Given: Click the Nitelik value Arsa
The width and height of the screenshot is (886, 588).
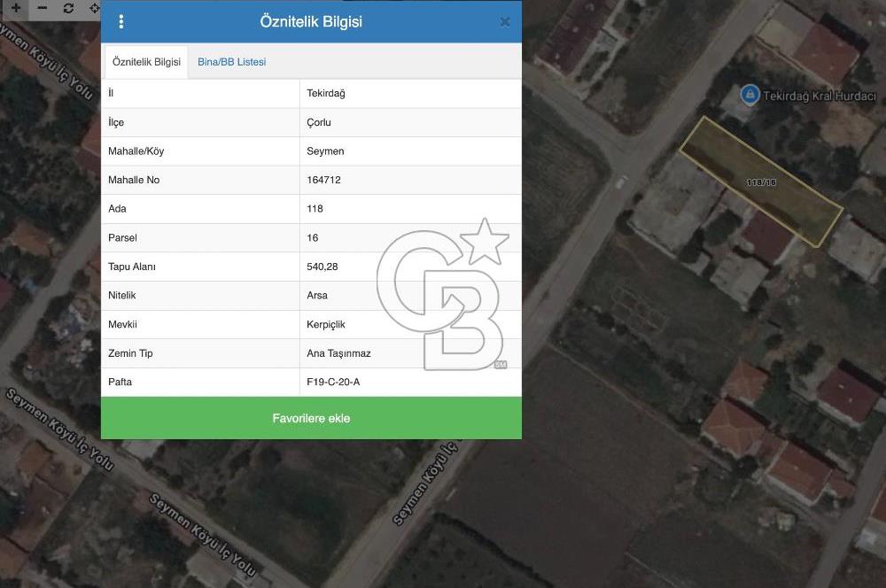Looking at the screenshot, I should pos(317,296).
